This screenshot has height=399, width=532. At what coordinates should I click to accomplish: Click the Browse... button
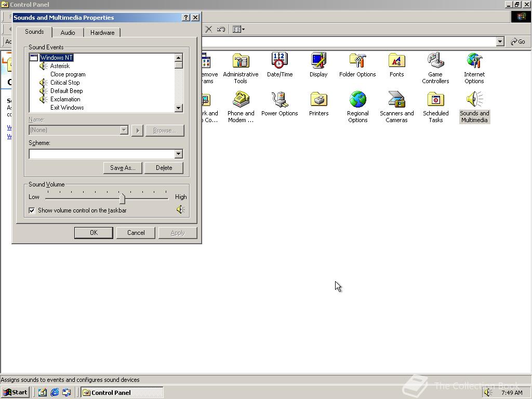pyautogui.click(x=165, y=130)
